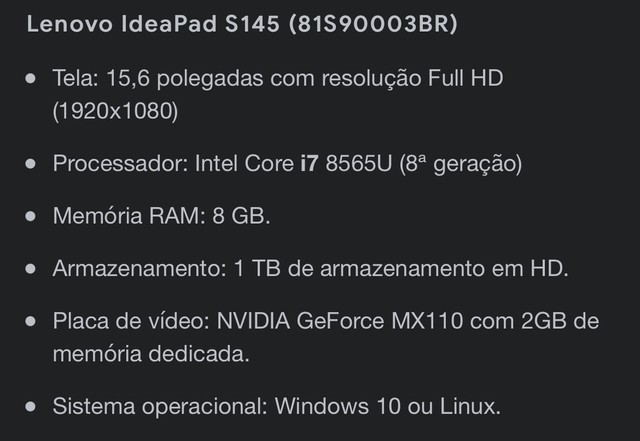Viewport: 640px width, 441px height.
Task: Click the model code 81S90003BR
Action: [373, 24]
